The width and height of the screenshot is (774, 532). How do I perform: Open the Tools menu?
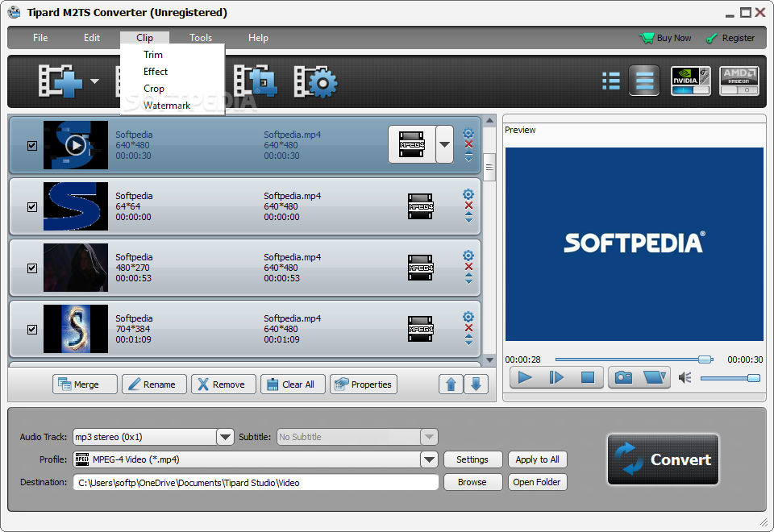[201, 38]
